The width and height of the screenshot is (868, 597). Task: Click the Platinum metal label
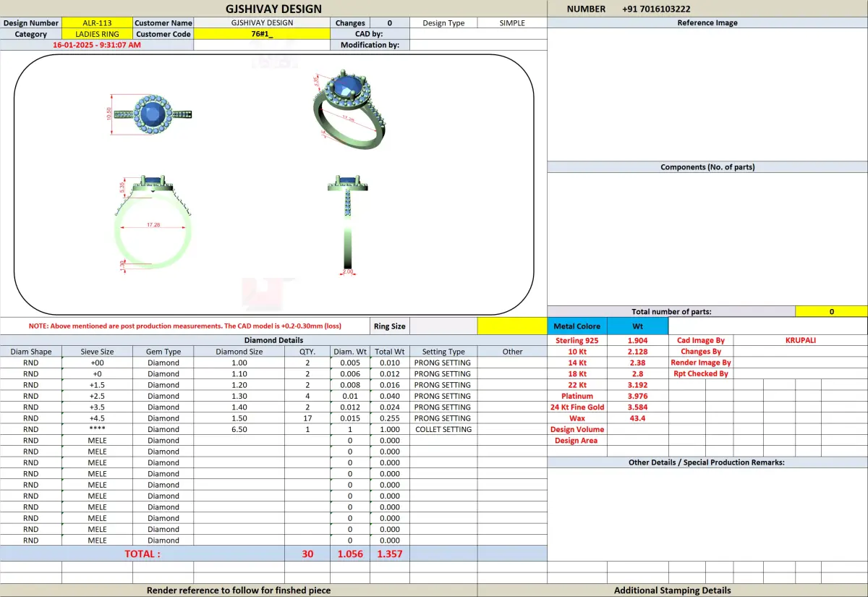coord(577,396)
